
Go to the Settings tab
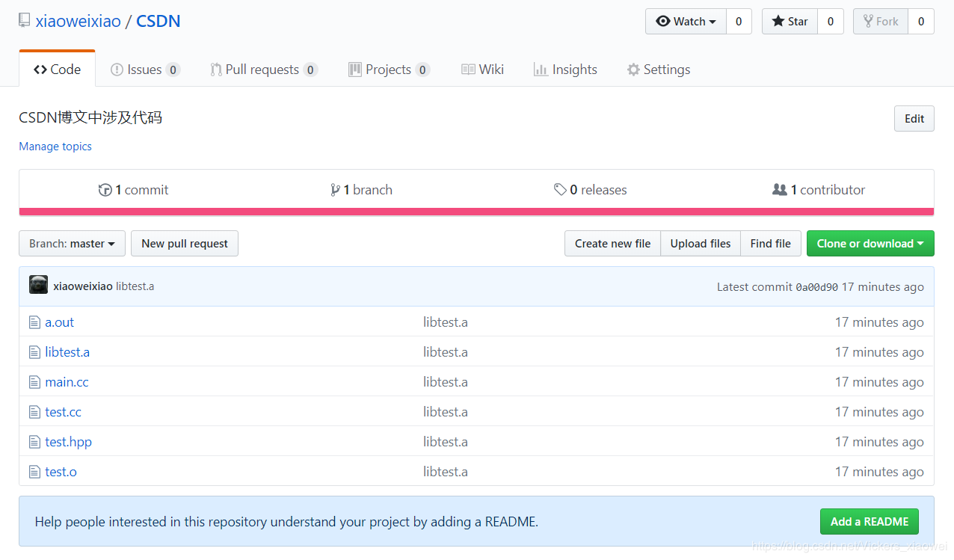[x=658, y=70]
